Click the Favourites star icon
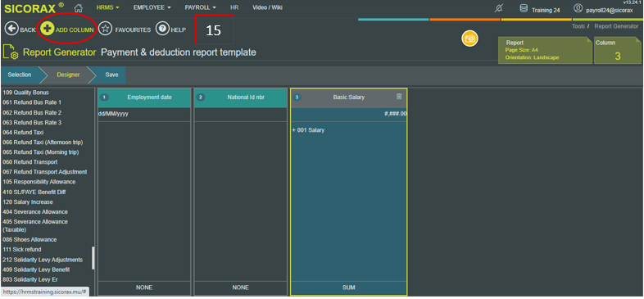The image size is (644, 299). tap(106, 29)
